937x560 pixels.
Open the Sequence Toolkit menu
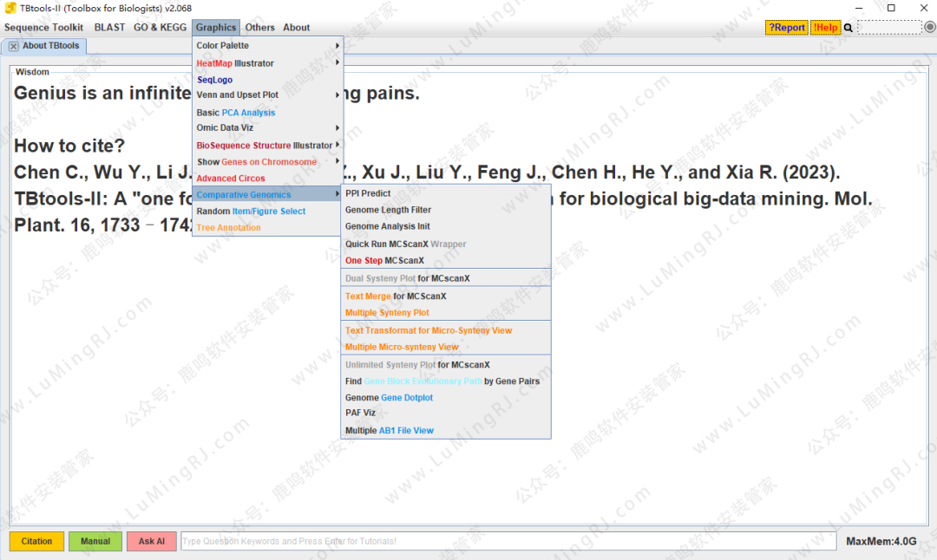(43, 28)
